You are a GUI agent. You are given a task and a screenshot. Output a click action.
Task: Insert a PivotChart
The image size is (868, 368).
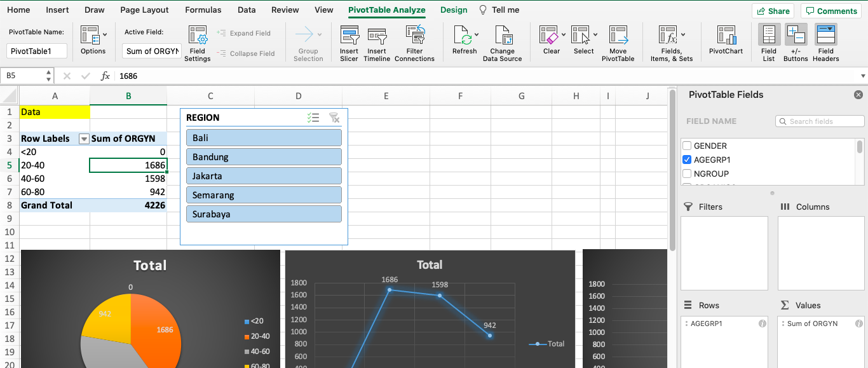click(726, 39)
